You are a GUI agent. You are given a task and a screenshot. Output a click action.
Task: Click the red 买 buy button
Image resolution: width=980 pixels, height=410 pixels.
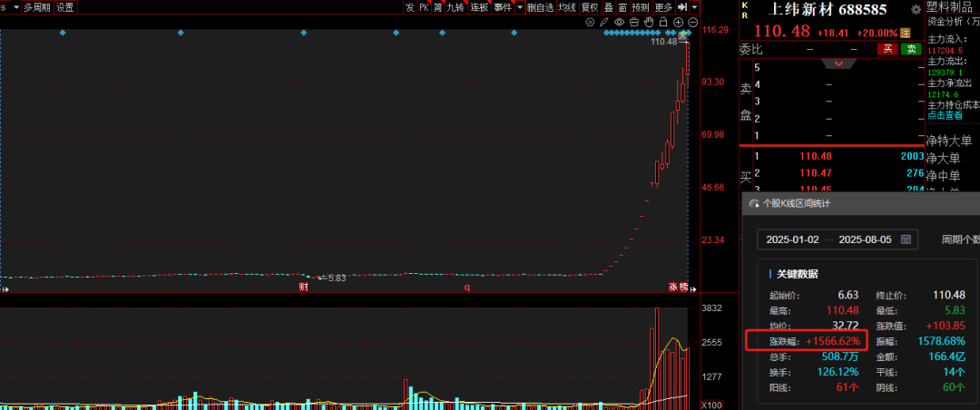[x=887, y=49]
